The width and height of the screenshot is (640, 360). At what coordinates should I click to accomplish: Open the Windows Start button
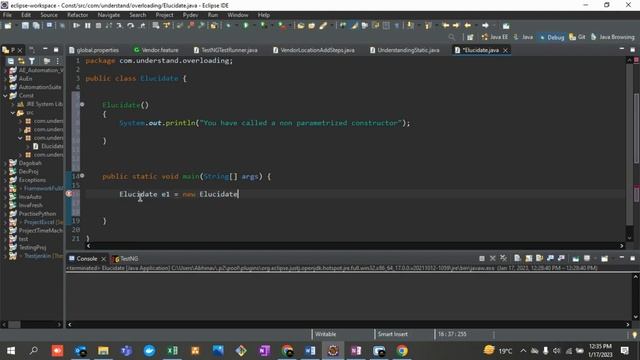(x=11, y=351)
